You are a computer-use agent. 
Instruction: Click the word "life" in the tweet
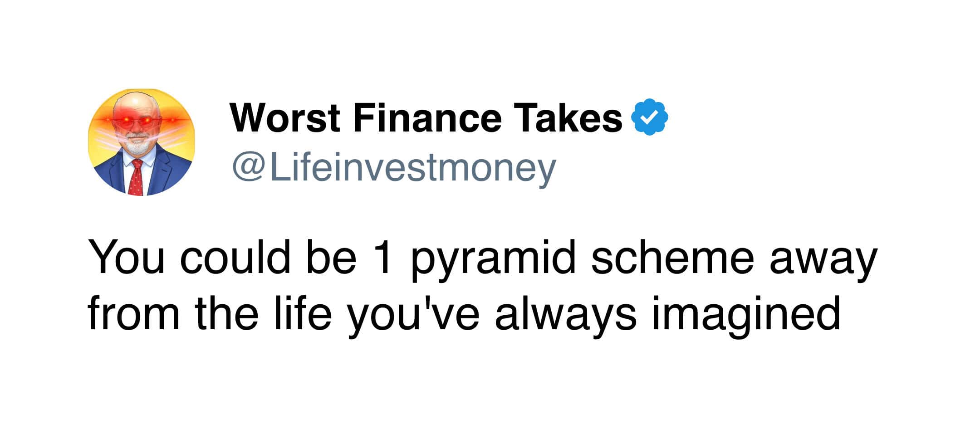click(303, 314)
